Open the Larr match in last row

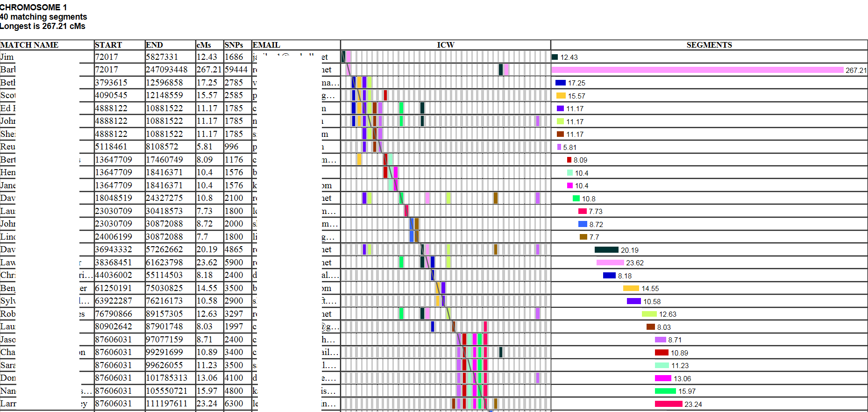tap(8, 404)
